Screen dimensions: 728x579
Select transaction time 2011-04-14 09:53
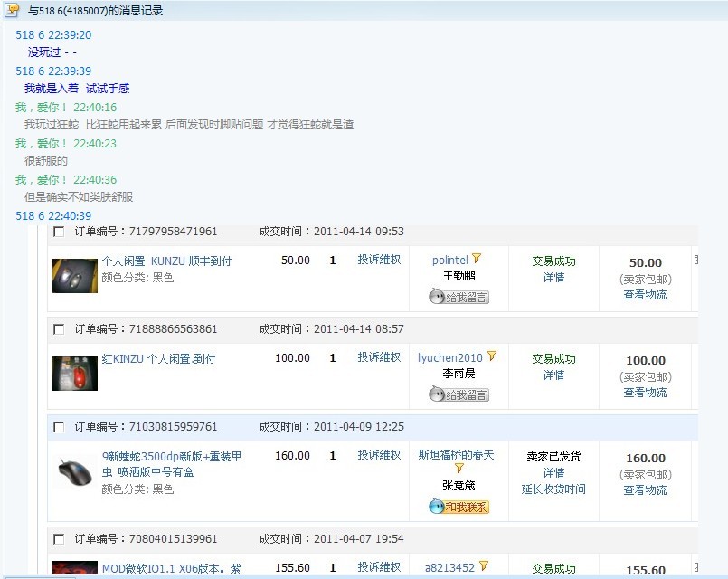click(359, 232)
